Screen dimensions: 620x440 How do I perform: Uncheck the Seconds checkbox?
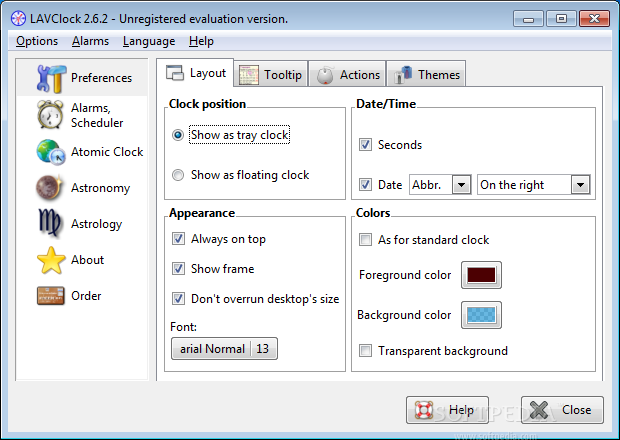pyautogui.click(x=365, y=145)
